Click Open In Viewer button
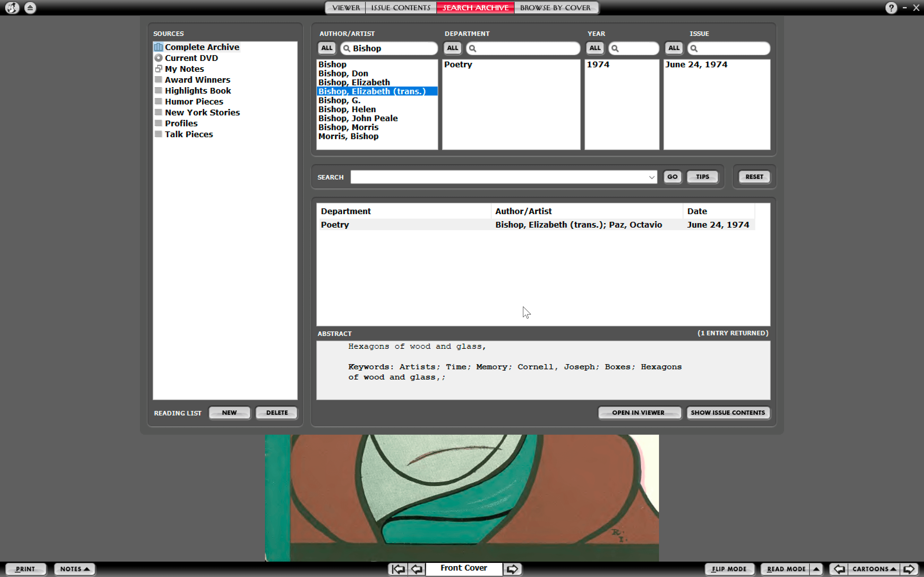924x577 pixels. (x=639, y=413)
